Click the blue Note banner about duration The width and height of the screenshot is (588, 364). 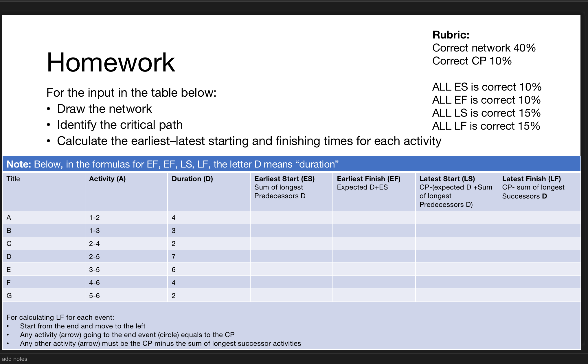tap(172, 164)
